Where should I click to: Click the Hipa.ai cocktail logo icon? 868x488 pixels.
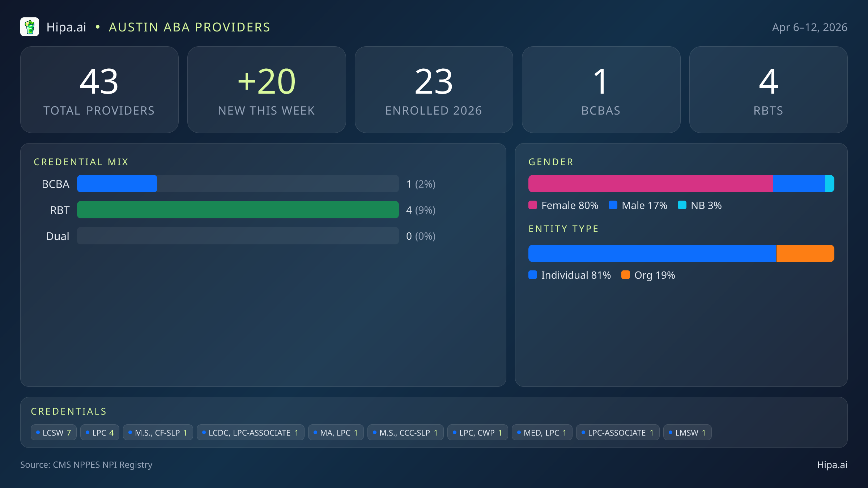(x=30, y=27)
